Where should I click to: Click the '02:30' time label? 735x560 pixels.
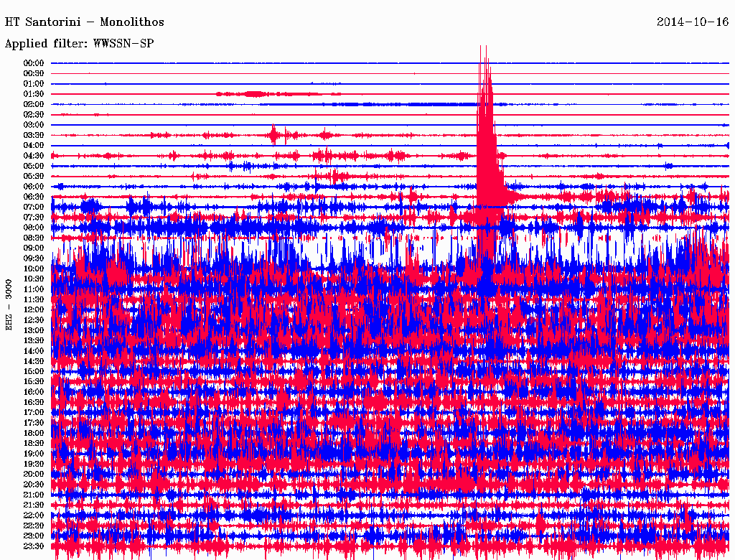coord(34,114)
